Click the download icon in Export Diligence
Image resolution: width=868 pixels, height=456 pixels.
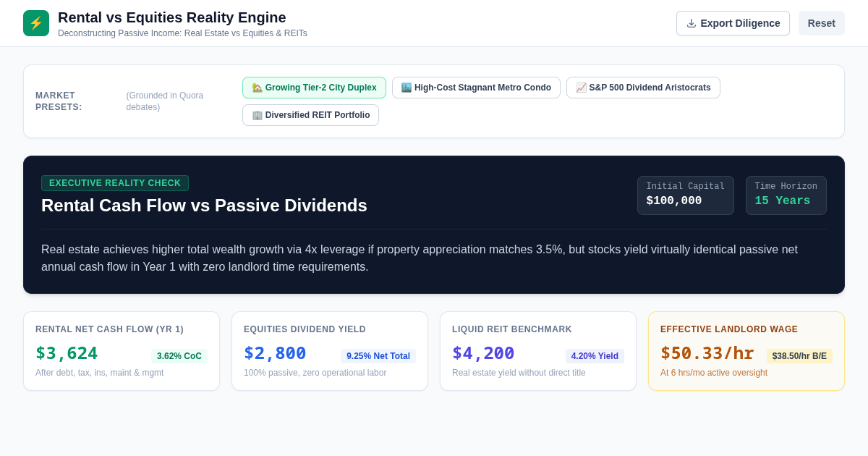tap(692, 23)
